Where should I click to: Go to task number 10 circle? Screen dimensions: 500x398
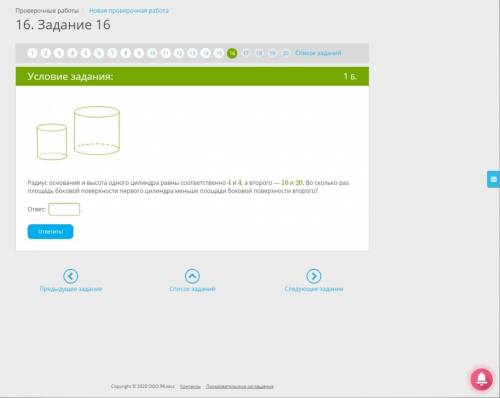click(x=152, y=53)
